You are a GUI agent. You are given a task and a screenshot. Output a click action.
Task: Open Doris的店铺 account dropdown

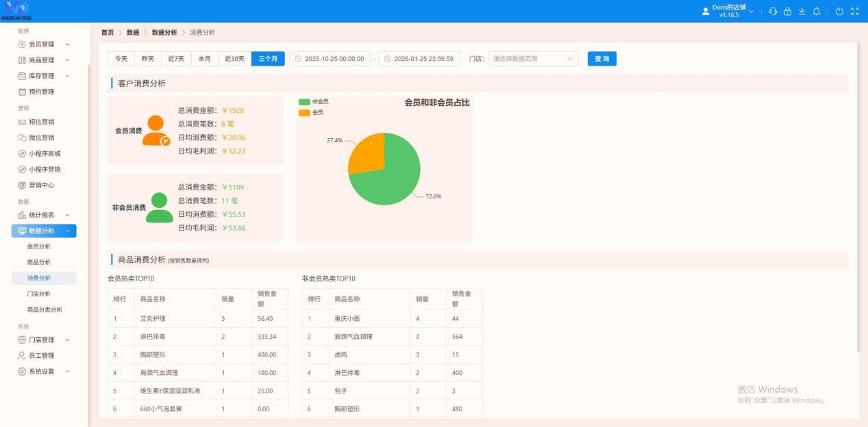pos(729,11)
